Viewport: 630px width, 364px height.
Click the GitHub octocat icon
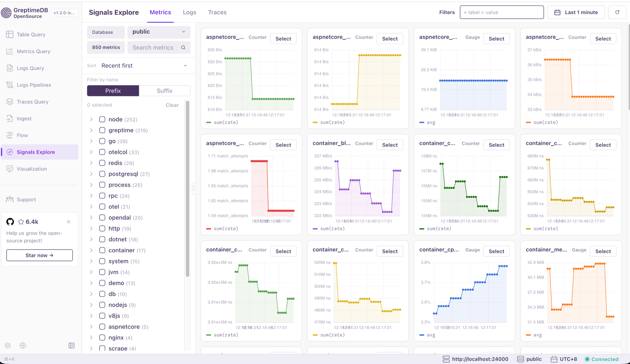pos(10,222)
